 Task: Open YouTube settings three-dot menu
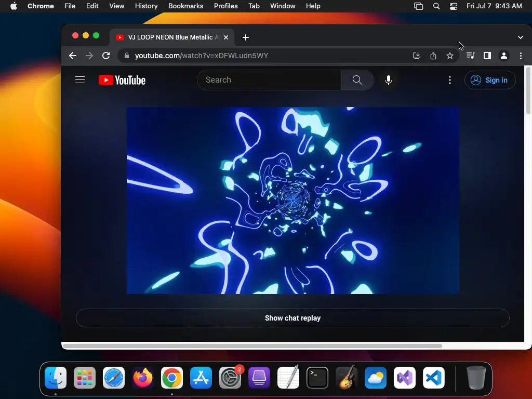click(x=450, y=80)
